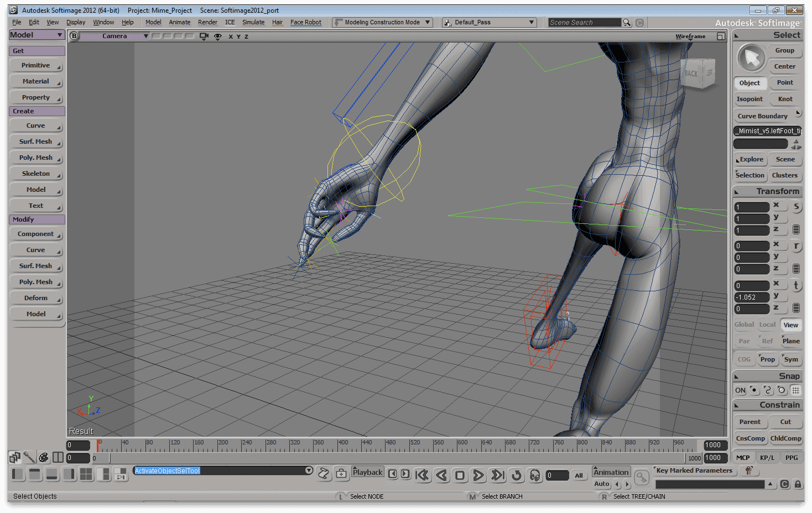Enable View transform mode

tap(791, 325)
